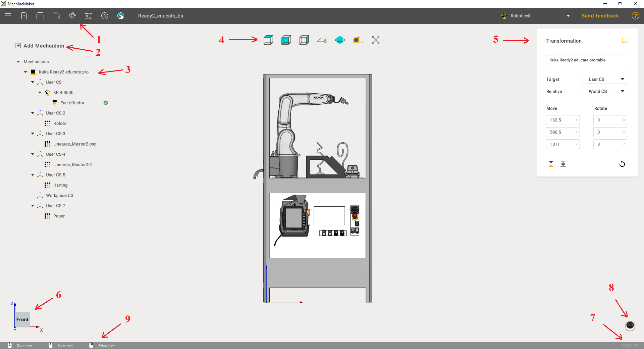
Task: Click the SprutCAM logo icon
Action: 121,16
